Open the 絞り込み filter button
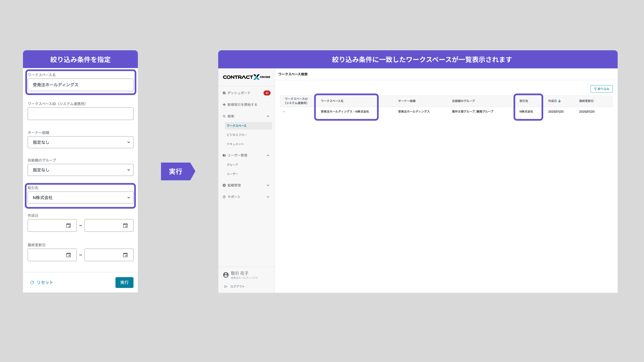 [x=601, y=89]
